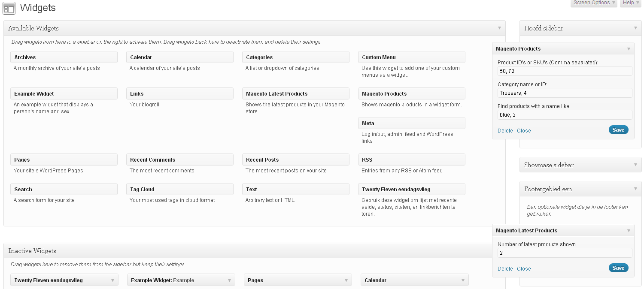Click the Number of latest products shown field
The image size is (644, 289).
565,253
